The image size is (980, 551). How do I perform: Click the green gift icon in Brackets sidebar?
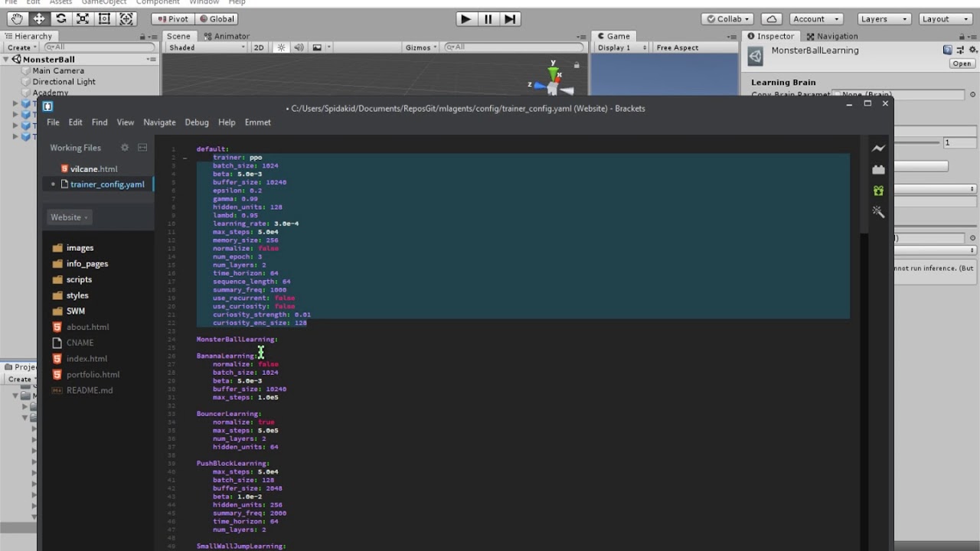(878, 191)
